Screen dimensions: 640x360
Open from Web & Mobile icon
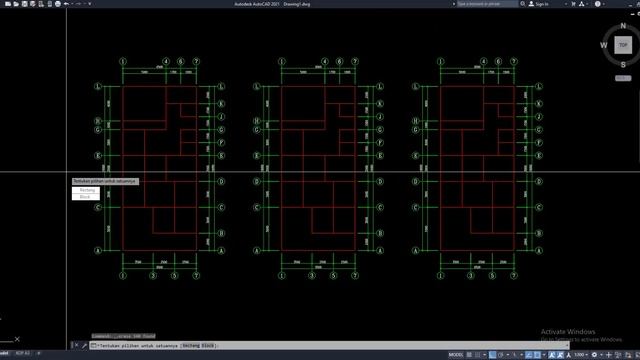(41, 4)
